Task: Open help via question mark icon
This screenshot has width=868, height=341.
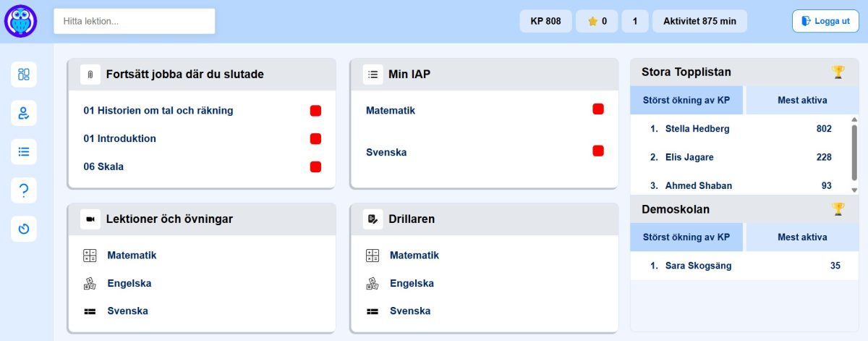Action: [x=24, y=190]
